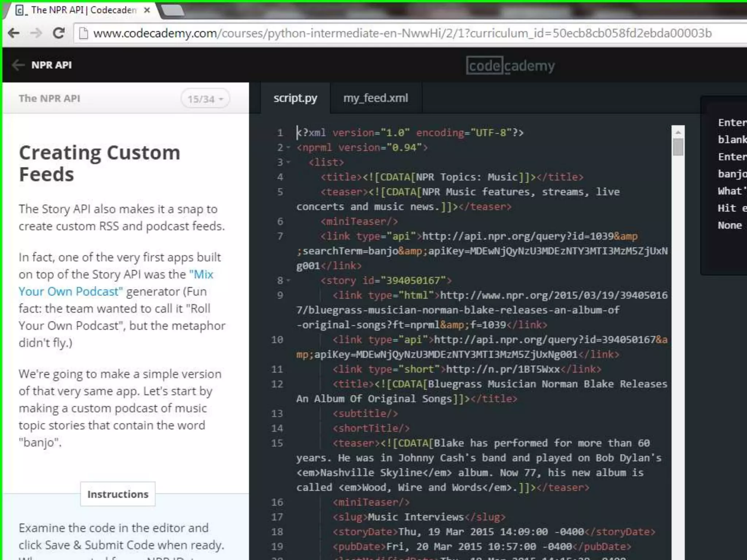Collapse the list tag fold on line 3

coord(288,162)
